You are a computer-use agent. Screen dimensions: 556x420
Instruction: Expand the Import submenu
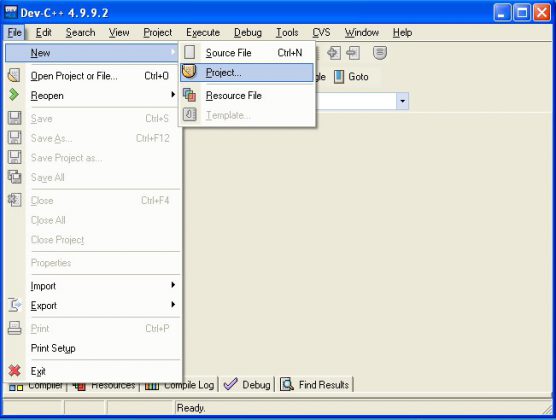[91, 286]
